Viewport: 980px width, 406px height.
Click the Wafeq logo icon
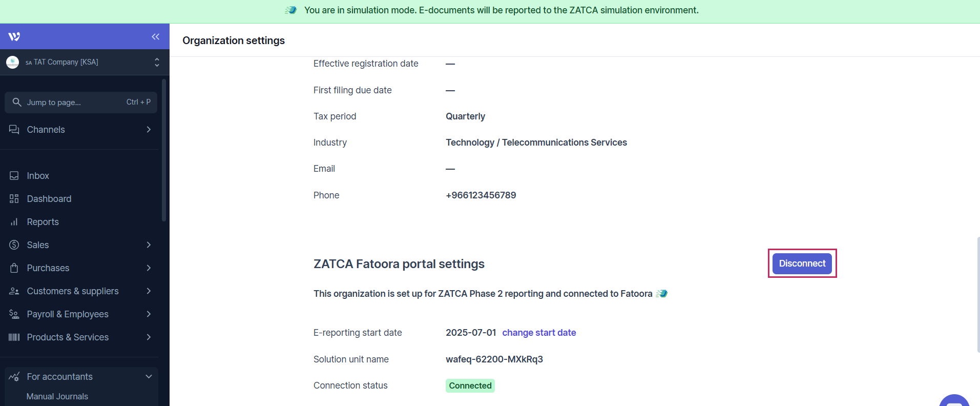click(x=14, y=36)
